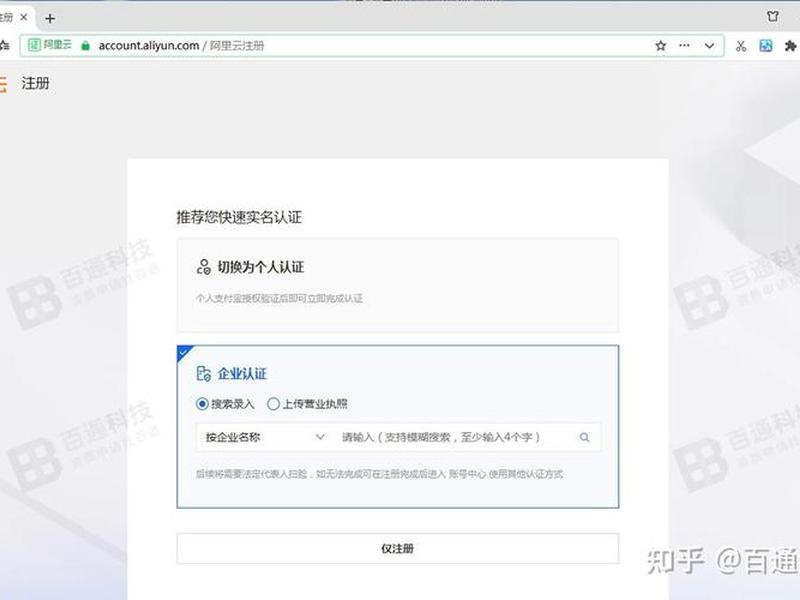This screenshot has height=600, width=800.
Task: Select the 企业认证 heading
Action: (242, 373)
